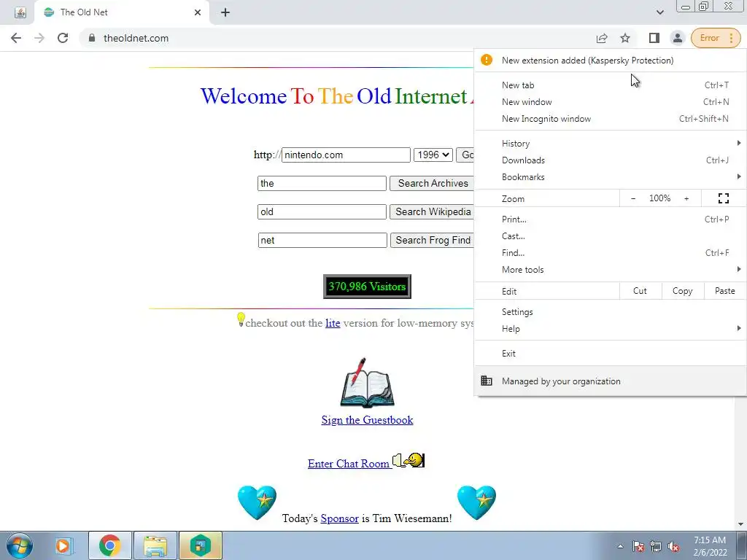The image size is (747, 560).
Task: Select Cast from the Chrome menu
Action: [x=611, y=236]
